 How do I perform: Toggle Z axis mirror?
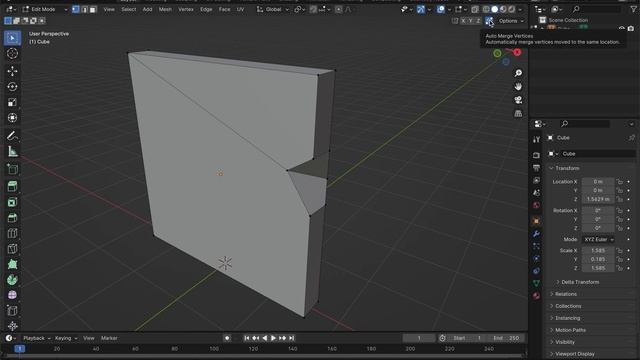(x=478, y=20)
